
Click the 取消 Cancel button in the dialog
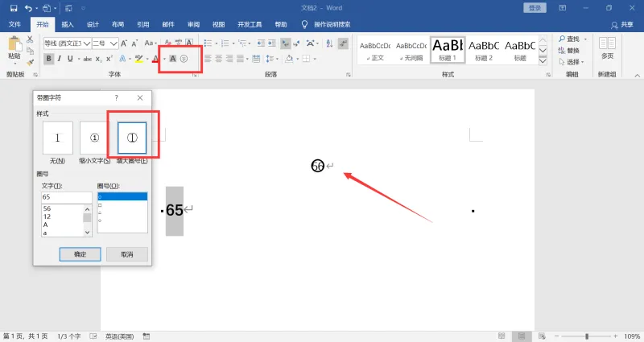(127, 254)
